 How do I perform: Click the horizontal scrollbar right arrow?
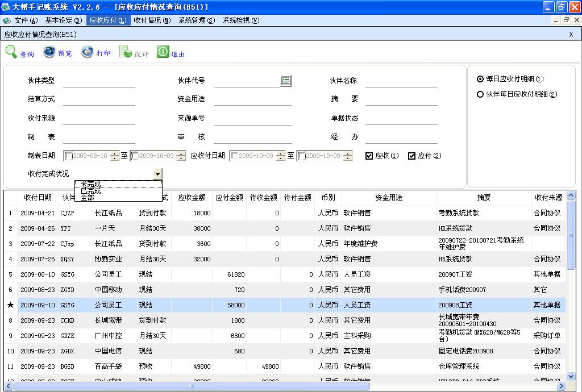pyautogui.click(x=561, y=386)
